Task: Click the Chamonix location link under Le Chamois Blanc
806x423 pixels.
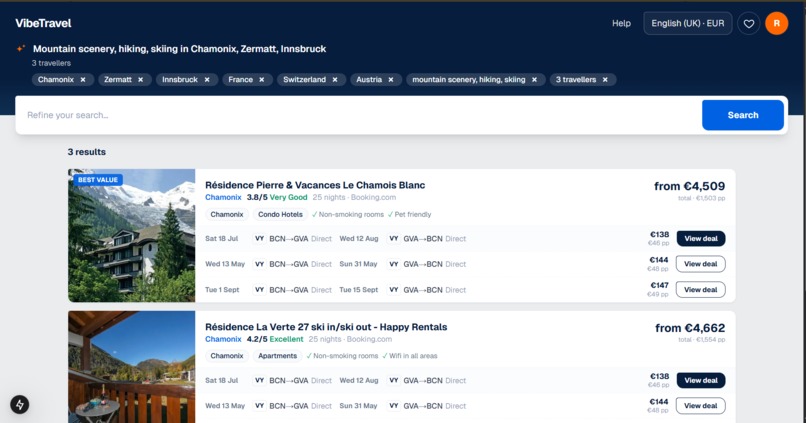Action: pyautogui.click(x=223, y=197)
